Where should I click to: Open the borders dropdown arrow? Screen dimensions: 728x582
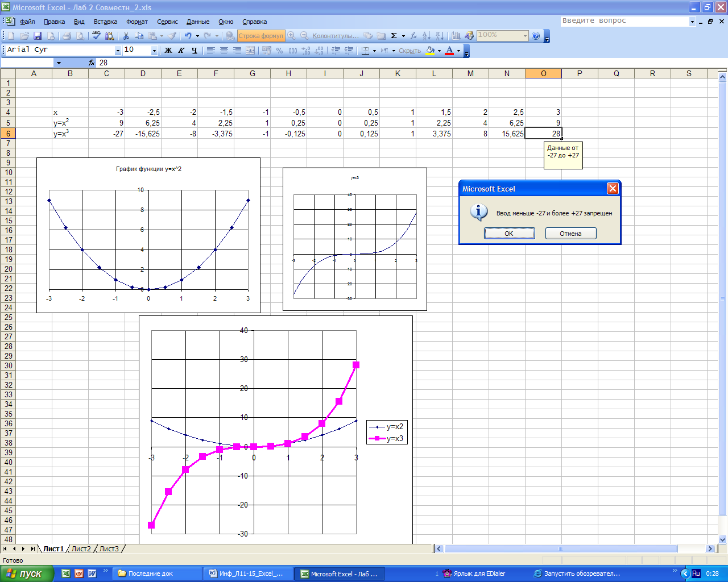374,51
